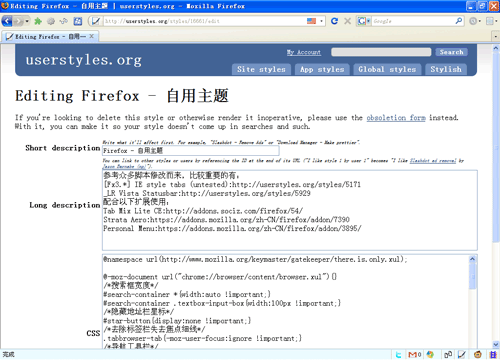This screenshot has width=500, height=360.
Task: Open the Site styles tab
Action: point(261,69)
